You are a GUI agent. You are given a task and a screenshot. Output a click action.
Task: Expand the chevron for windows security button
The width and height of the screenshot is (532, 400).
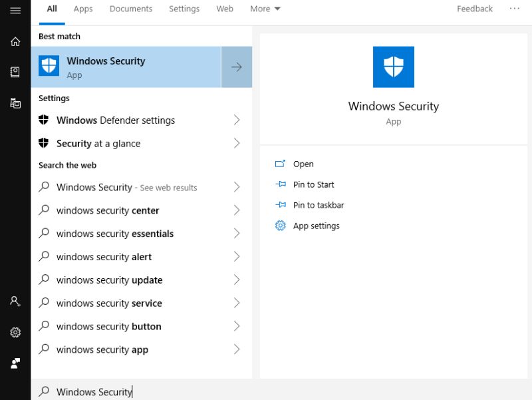pos(237,326)
